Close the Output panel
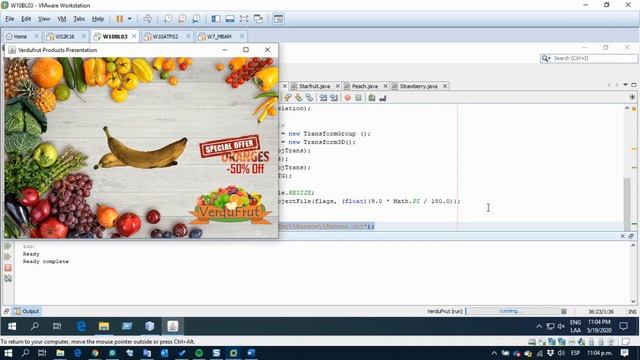Image resolution: width=640 pixels, height=360 pixels. tap(622, 236)
